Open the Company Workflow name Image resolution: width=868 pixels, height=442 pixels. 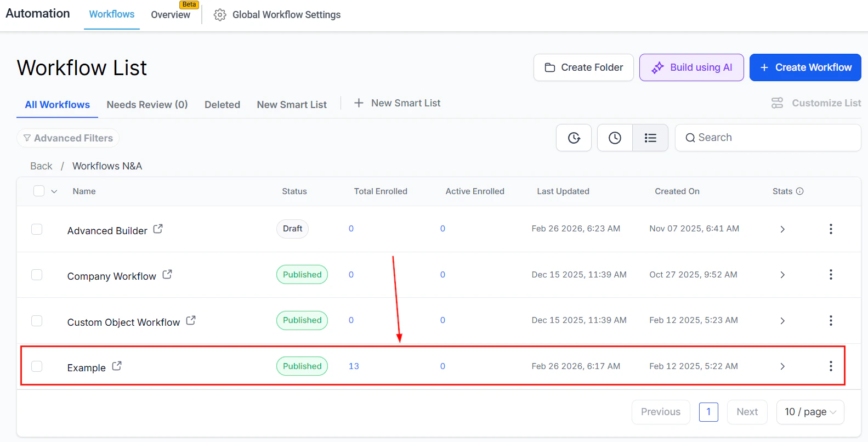coord(111,276)
